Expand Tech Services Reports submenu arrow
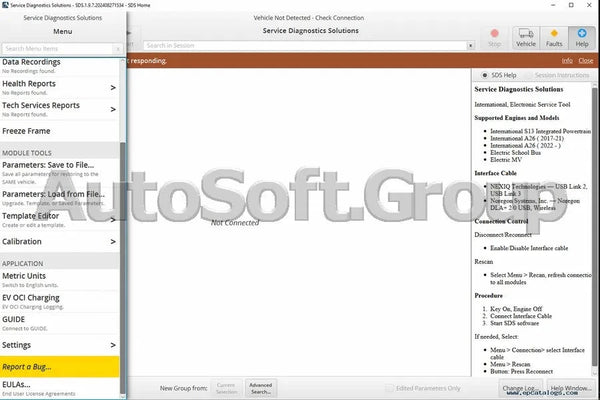Viewport: 600px width, 400px height. [113, 109]
